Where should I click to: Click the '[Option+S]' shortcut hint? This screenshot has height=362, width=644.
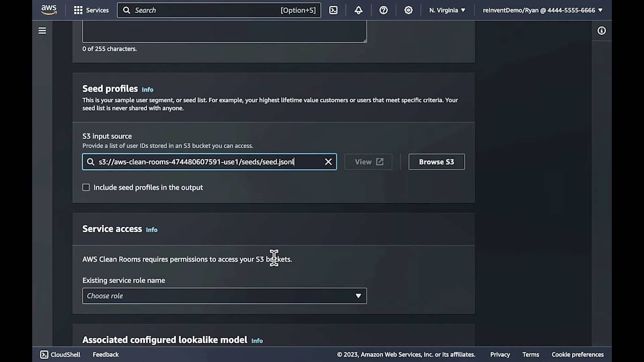298,10
